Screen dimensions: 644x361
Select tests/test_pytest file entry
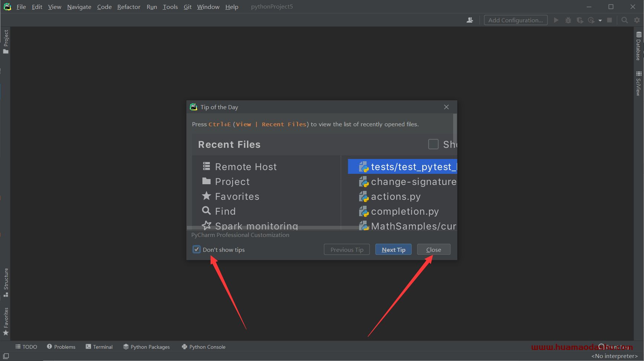[403, 167]
